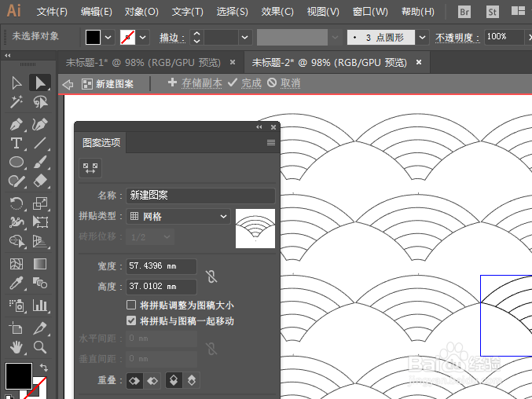The image size is (532, 399).
Task: Click the black fill swatch in control bar
Action: tap(93, 37)
